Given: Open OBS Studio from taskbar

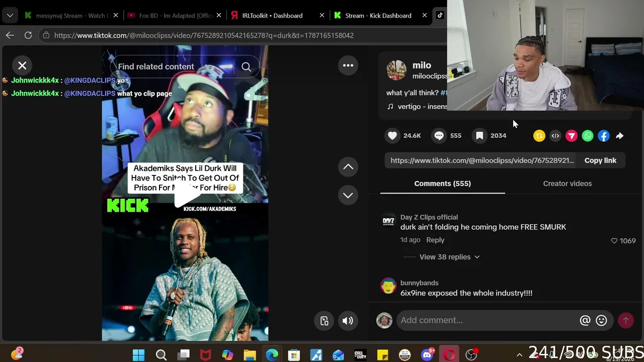Looking at the screenshot, I should (x=471, y=355).
